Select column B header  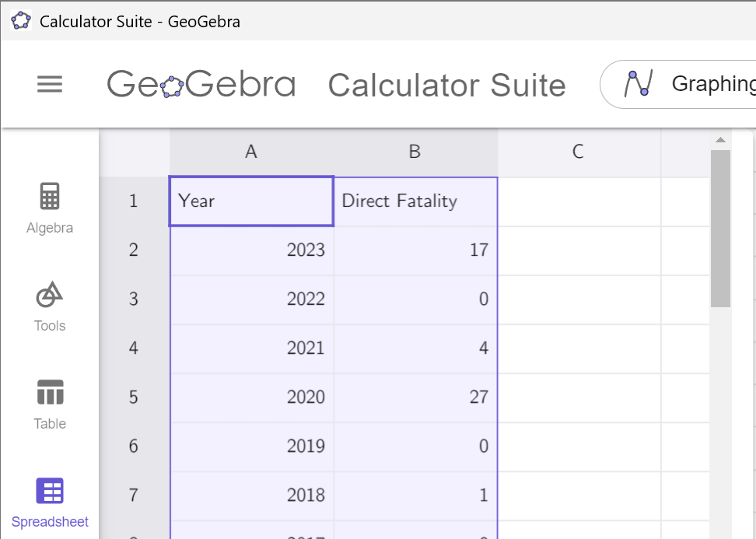point(415,152)
